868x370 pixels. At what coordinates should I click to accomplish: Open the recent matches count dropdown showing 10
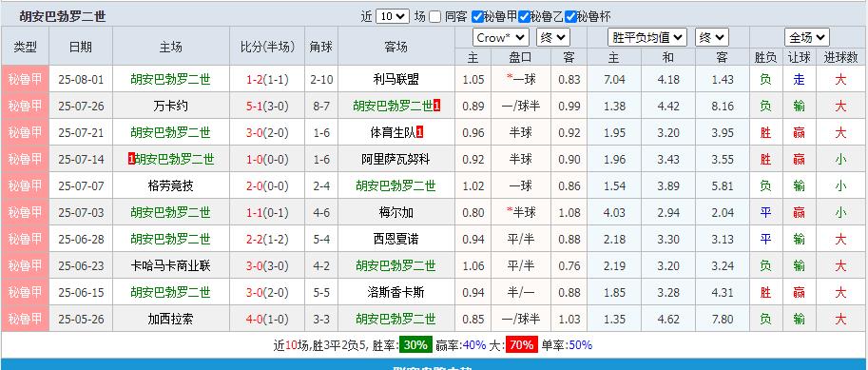click(393, 16)
